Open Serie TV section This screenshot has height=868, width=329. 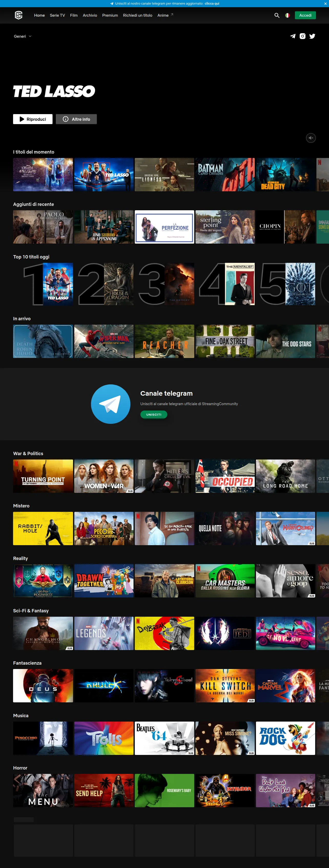[57, 15]
